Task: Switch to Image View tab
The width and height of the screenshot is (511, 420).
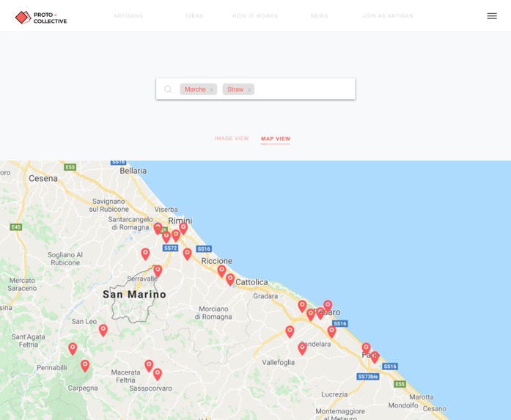Action: pos(232,139)
